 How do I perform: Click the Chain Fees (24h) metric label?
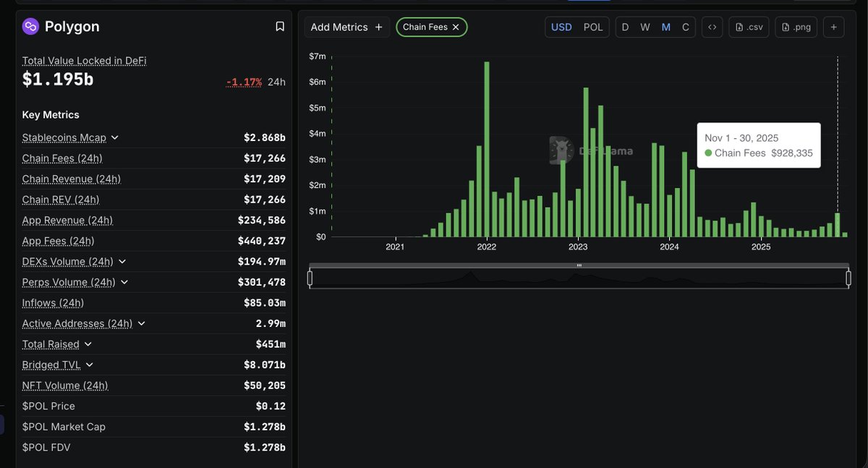pyautogui.click(x=62, y=158)
